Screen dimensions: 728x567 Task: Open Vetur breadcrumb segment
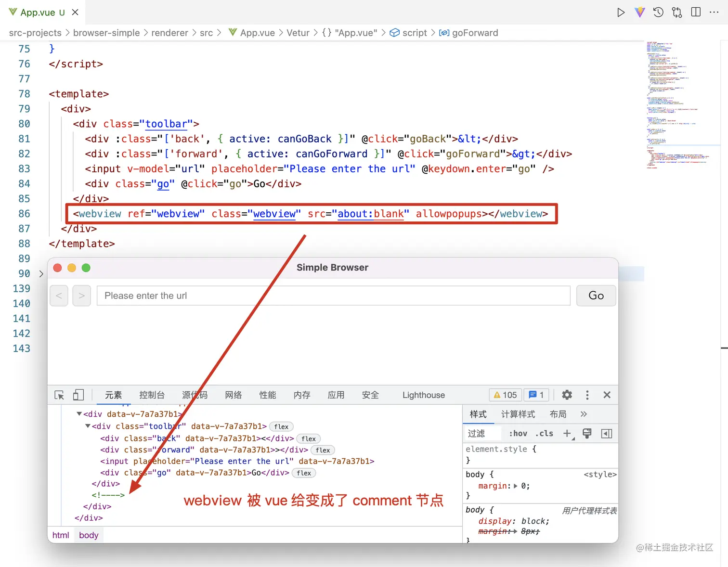[298, 33]
